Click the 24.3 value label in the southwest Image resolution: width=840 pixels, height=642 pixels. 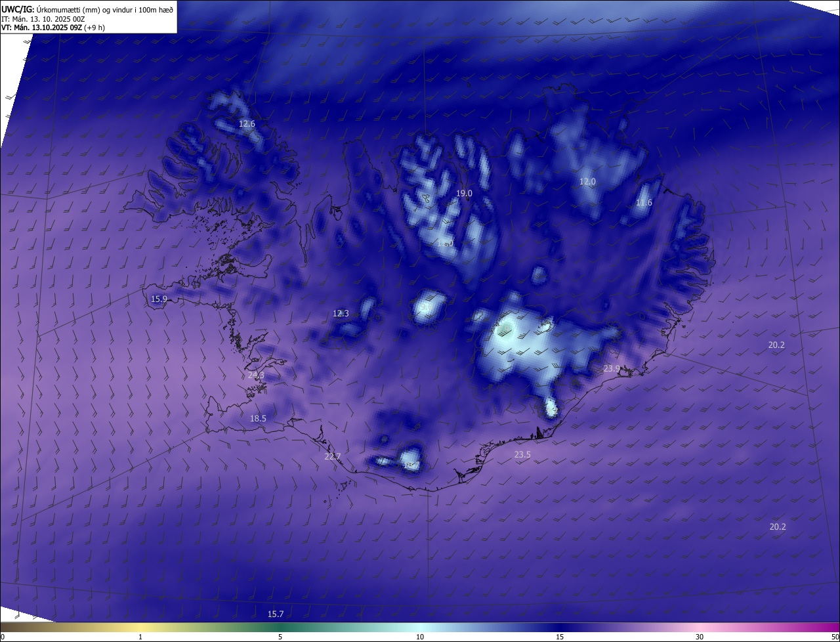(256, 375)
